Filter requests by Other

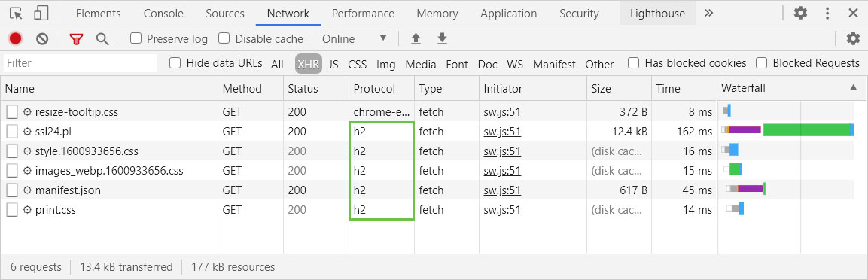click(x=599, y=64)
